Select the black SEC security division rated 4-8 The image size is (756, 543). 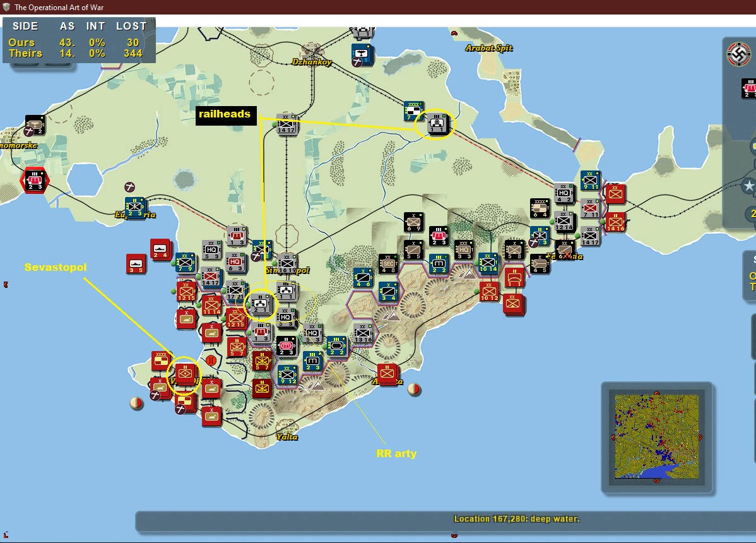click(388, 264)
